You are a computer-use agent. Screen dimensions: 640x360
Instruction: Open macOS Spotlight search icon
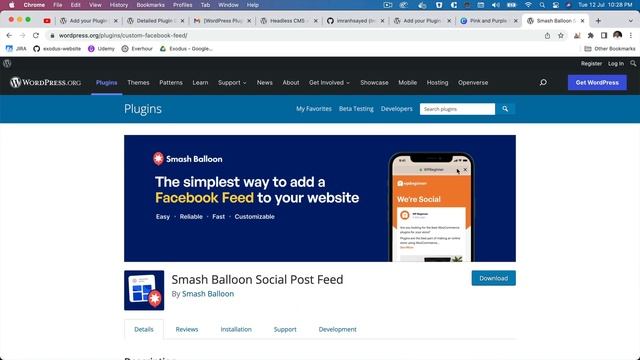(542, 5)
